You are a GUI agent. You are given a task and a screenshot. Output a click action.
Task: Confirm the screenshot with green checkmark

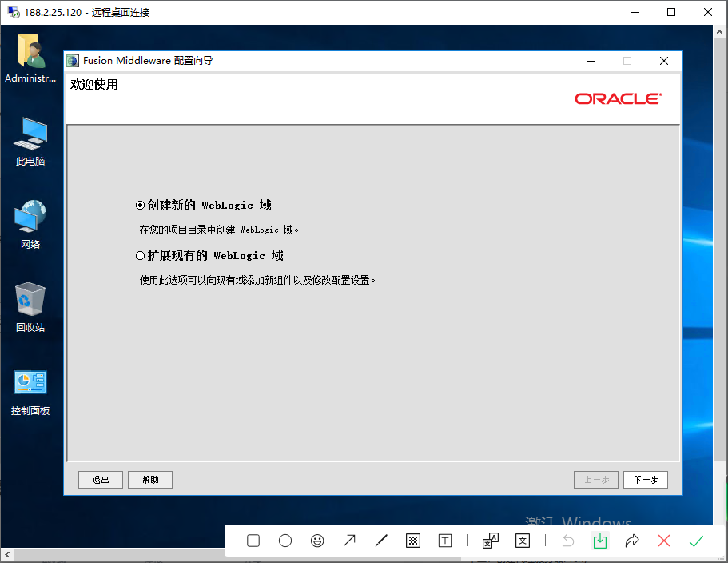696,541
